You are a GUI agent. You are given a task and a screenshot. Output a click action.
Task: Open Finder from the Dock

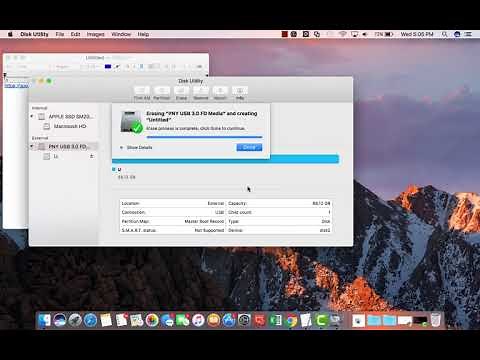pos(44,320)
